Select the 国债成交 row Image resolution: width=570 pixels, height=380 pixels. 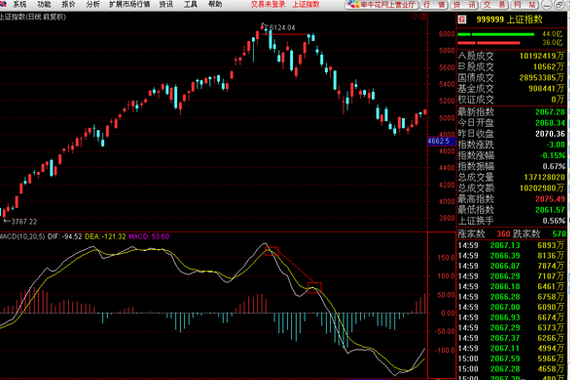tap(511, 77)
